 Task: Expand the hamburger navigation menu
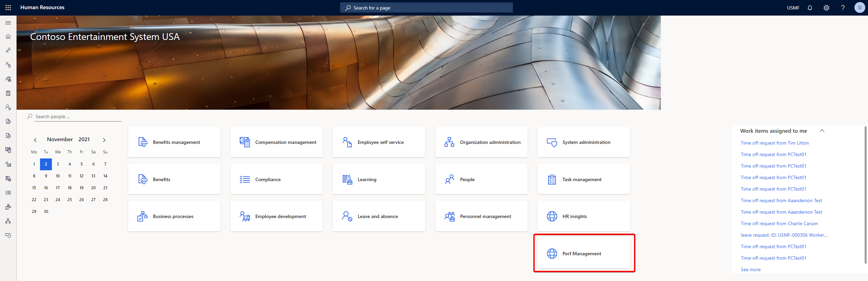[x=8, y=23]
